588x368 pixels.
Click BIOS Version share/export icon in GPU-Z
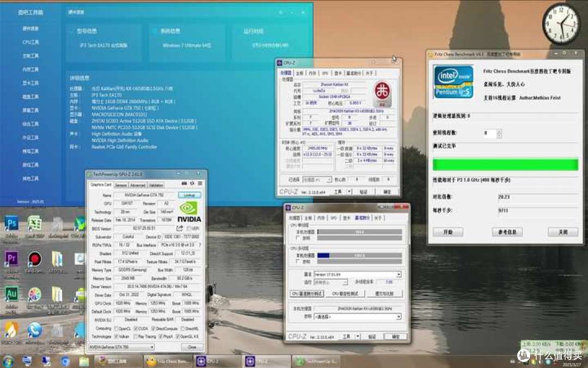pyautogui.click(x=180, y=228)
